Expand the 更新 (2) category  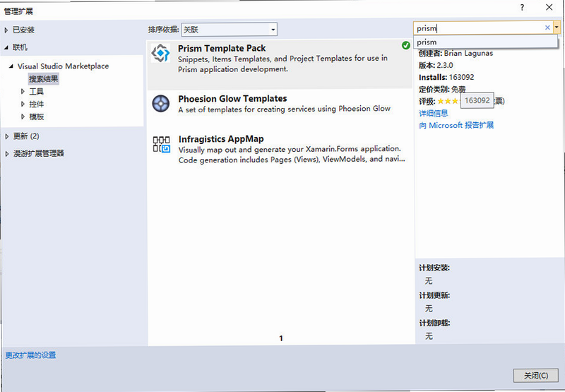pos(7,136)
